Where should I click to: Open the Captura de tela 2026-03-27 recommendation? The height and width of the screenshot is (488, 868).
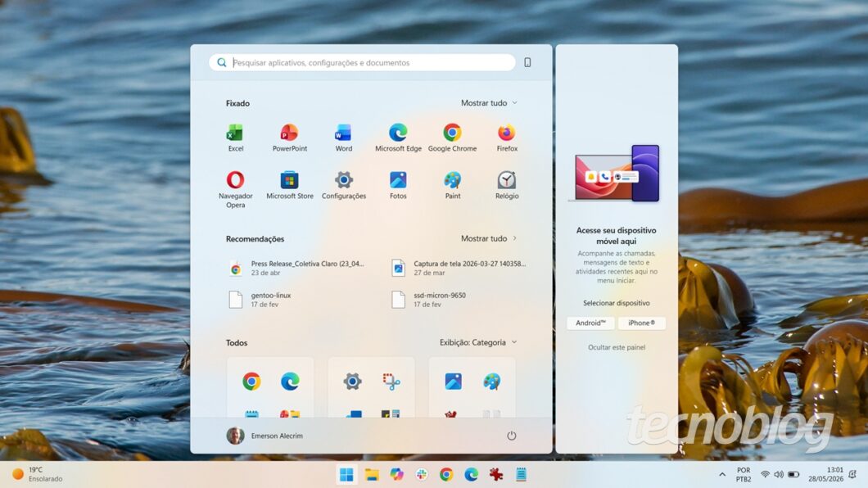tap(459, 268)
